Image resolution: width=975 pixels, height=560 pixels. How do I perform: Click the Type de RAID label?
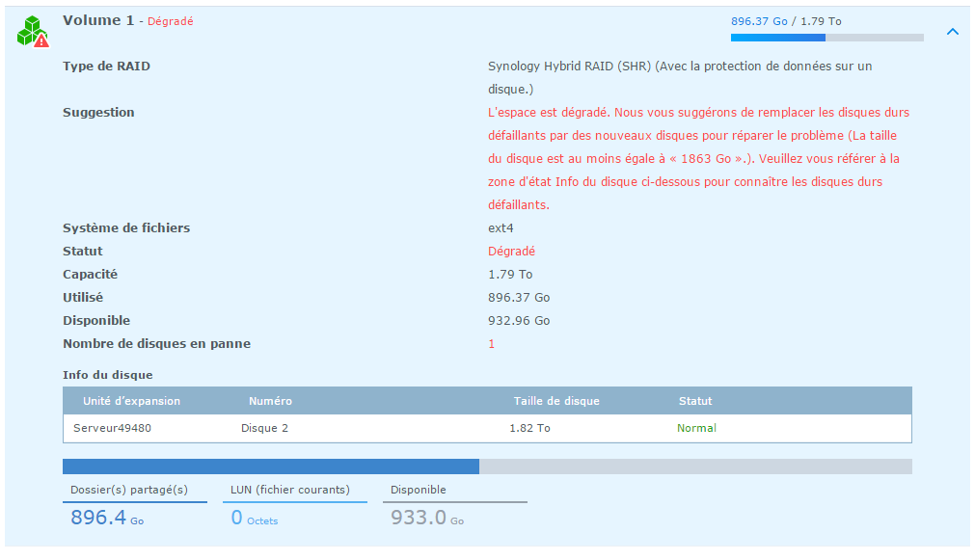106,66
